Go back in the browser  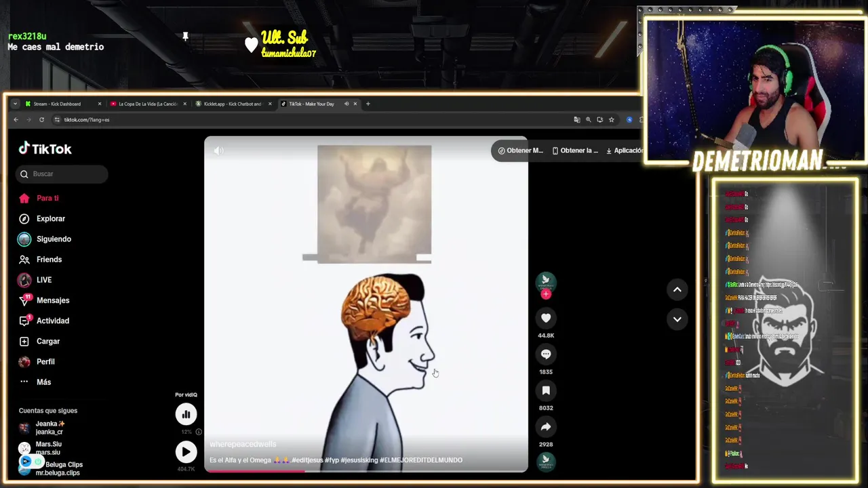(x=16, y=119)
